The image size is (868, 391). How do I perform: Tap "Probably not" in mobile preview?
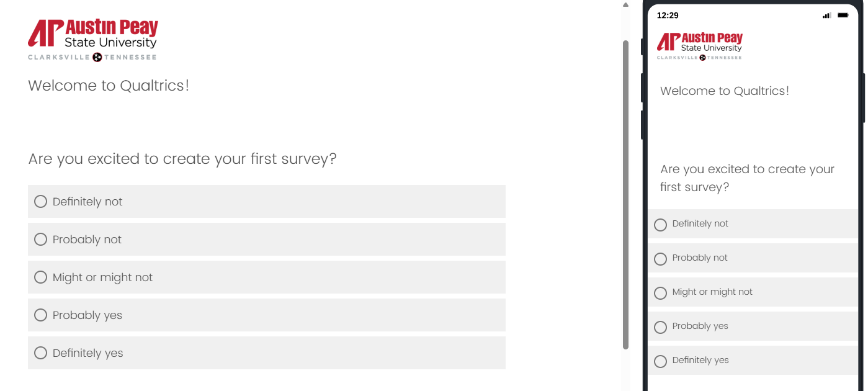pyautogui.click(x=661, y=259)
